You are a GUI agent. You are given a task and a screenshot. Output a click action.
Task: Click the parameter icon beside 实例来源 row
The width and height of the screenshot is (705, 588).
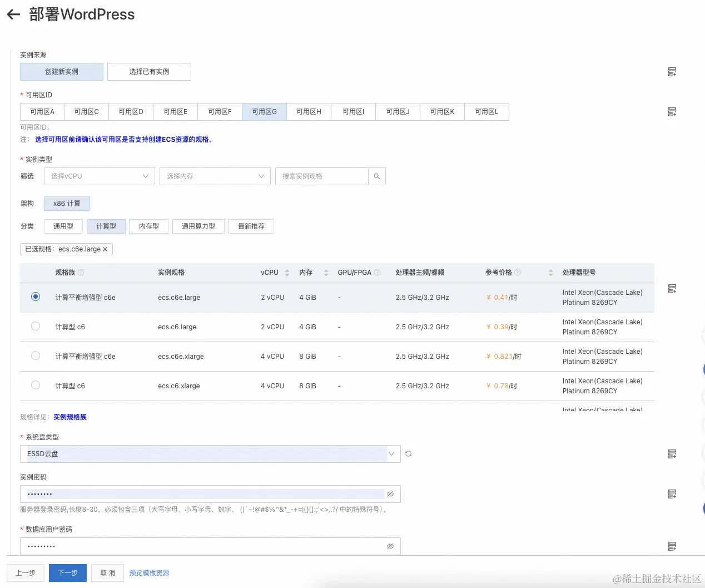point(672,72)
